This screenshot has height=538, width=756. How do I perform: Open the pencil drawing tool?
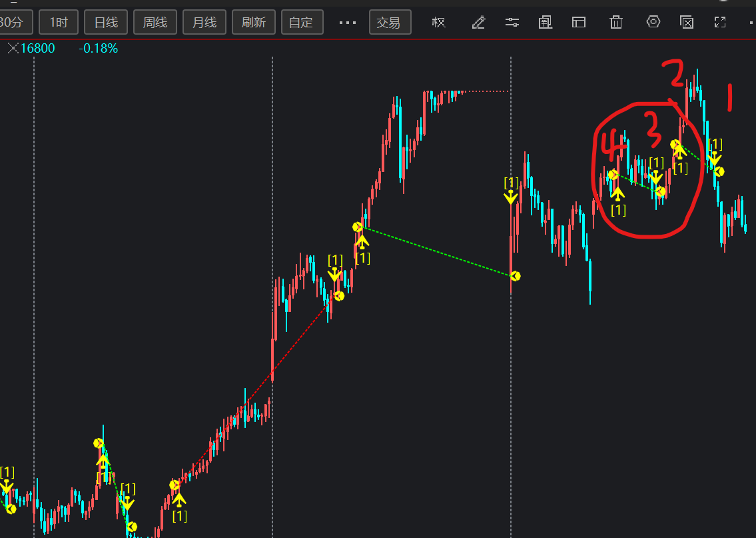tap(478, 23)
